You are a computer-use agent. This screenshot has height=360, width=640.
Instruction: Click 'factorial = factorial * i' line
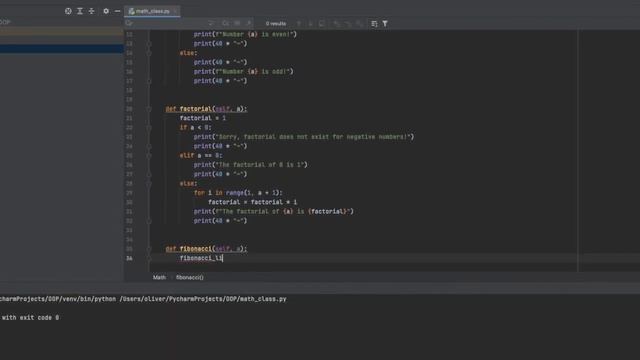253,202
